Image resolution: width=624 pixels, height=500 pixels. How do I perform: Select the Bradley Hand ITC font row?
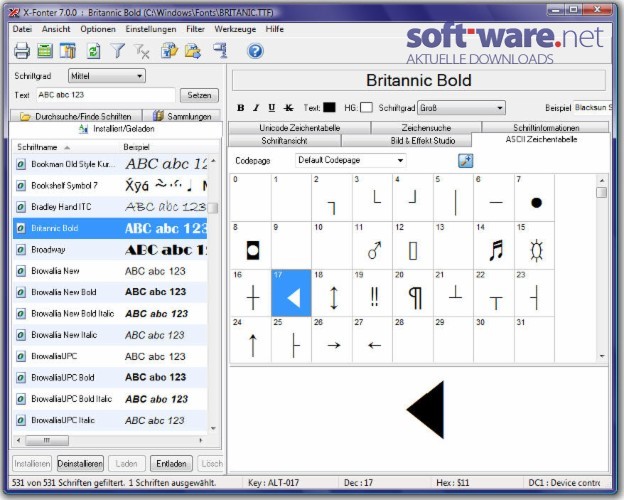[110, 207]
